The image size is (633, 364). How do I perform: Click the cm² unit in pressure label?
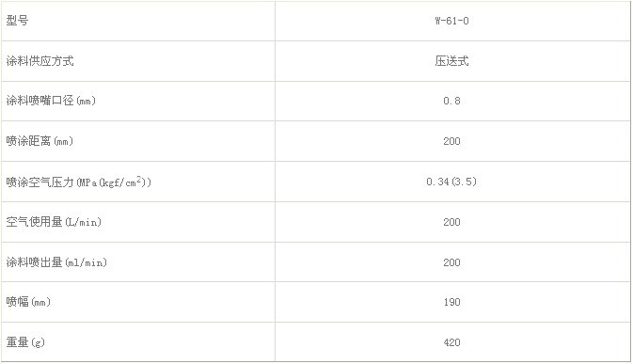[134, 182]
